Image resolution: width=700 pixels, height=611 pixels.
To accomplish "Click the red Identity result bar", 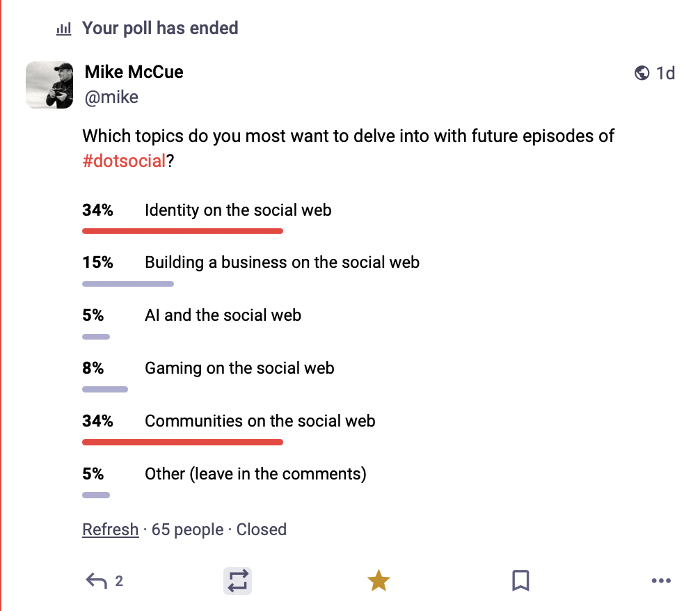I will (x=182, y=230).
